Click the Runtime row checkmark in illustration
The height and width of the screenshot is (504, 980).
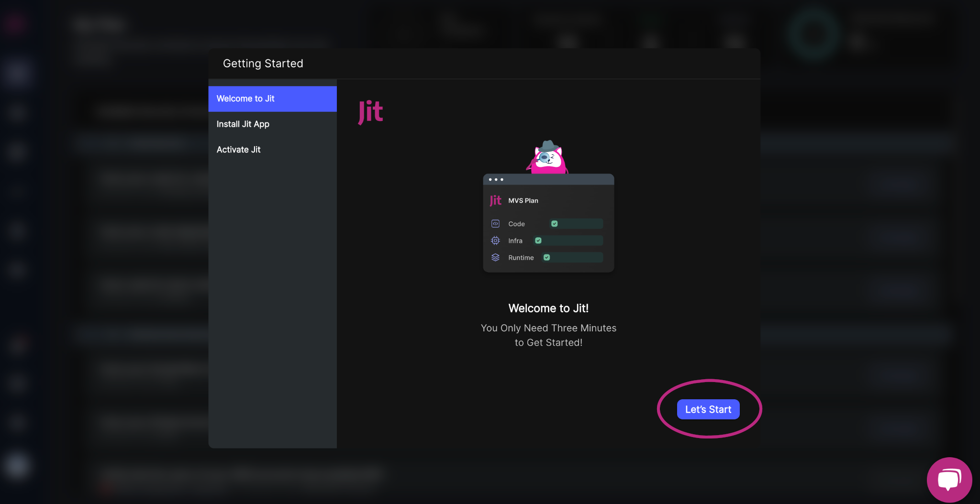[547, 257]
